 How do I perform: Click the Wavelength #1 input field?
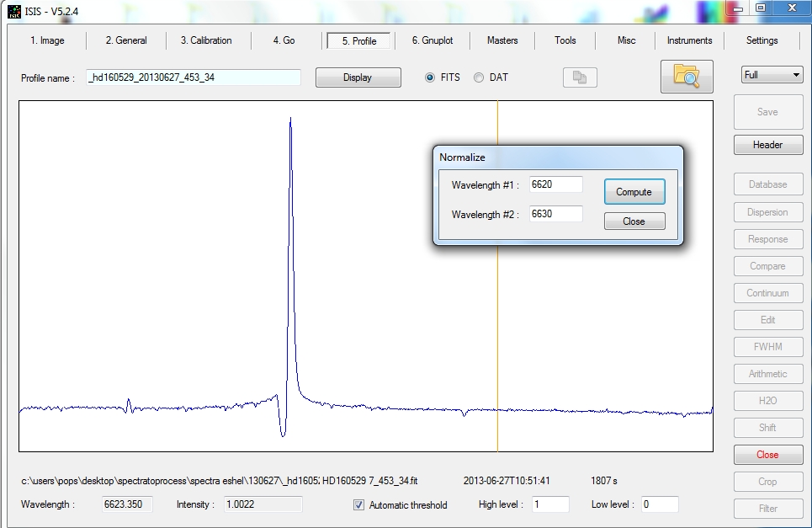(555, 184)
